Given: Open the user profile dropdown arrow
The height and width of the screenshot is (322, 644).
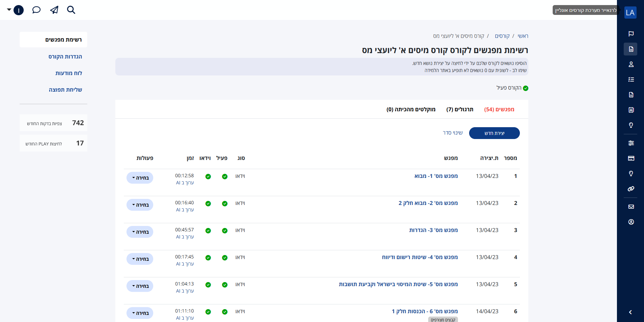Looking at the screenshot, I should pyautogui.click(x=9, y=10).
